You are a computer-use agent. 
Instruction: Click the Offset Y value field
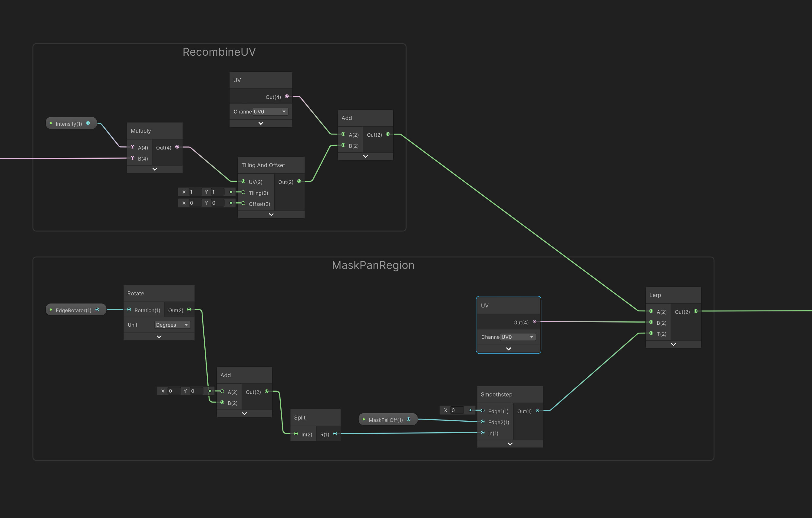pos(217,203)
